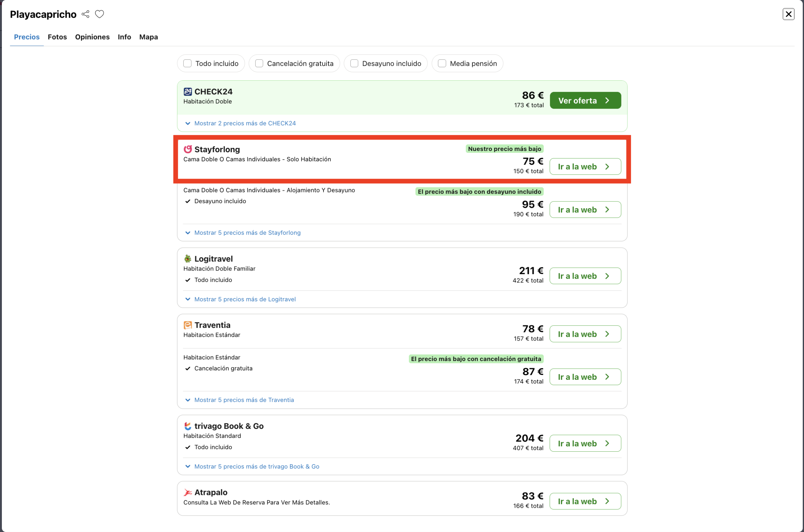This screenshot has height=532, width=804.
Task: Go to web for Traventia 87 € free cancellation
Action: (x=585, y=377)
